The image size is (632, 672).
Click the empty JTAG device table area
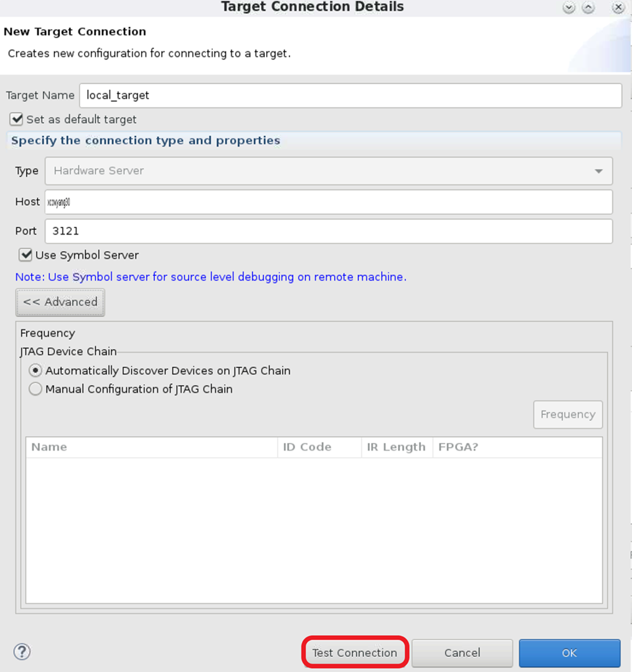[x=313, y=531]
